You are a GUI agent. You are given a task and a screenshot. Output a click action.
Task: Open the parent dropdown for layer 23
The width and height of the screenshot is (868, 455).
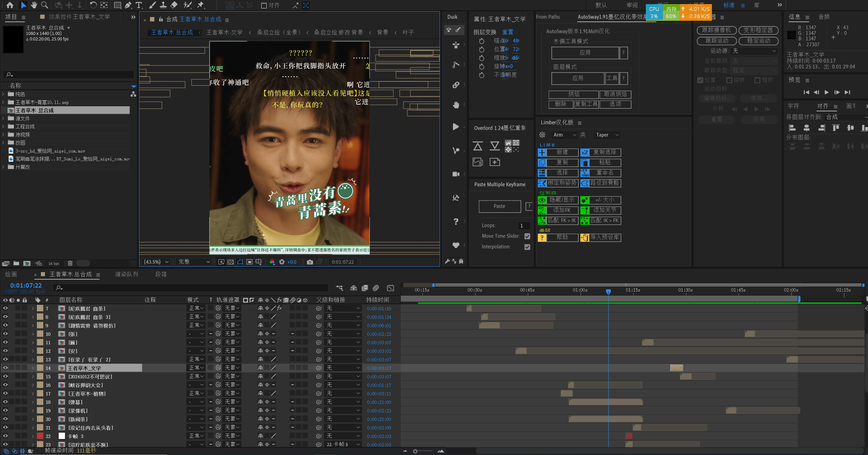343,444
